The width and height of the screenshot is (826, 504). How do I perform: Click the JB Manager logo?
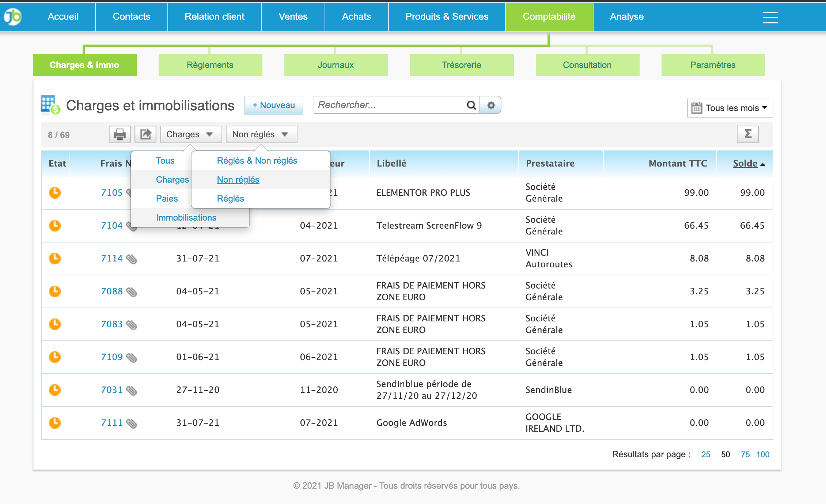tap(12, 16)
